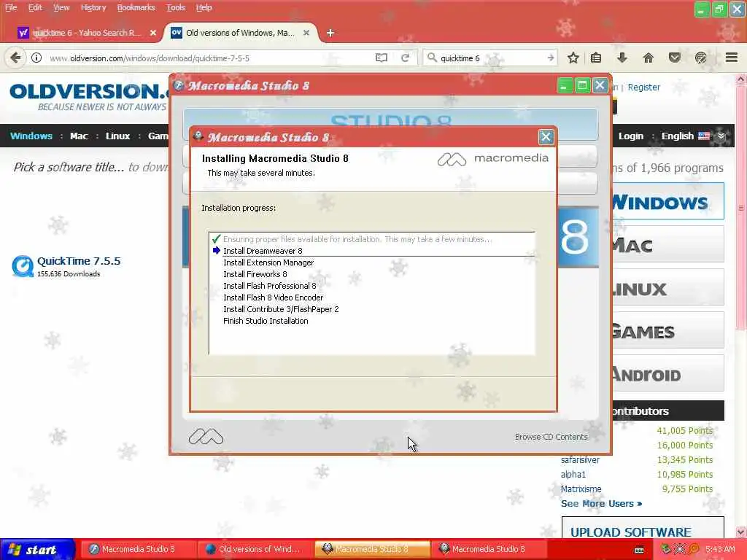Screen dimensions: 747x560
Task: Click the Login link in site navbar
Action: [631, 136]
